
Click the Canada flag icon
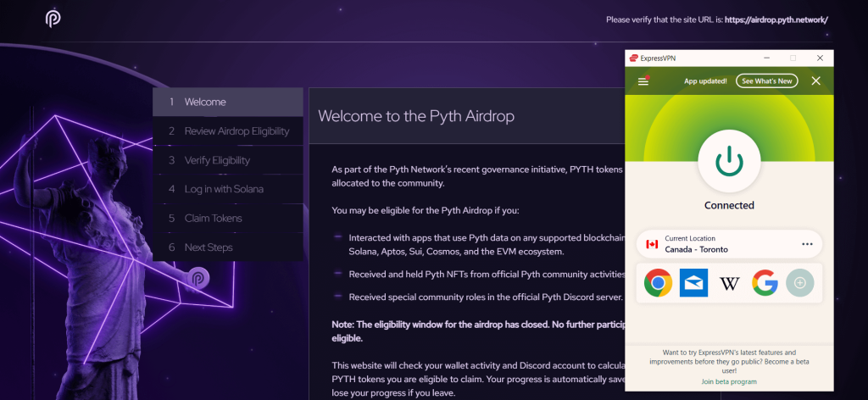(x=652, y=244)
